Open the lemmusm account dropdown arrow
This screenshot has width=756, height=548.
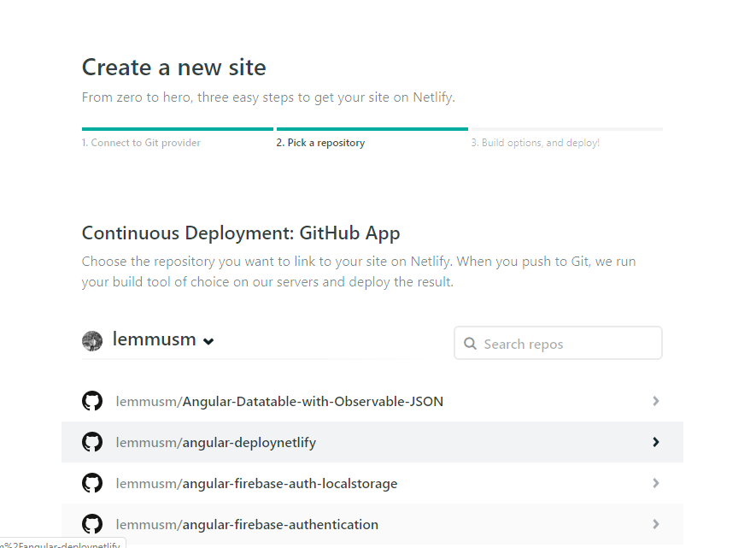click(x=208, y=341)
